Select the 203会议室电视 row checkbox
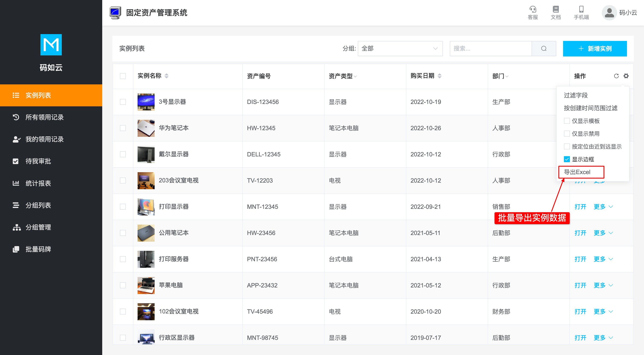 (123, 180)
